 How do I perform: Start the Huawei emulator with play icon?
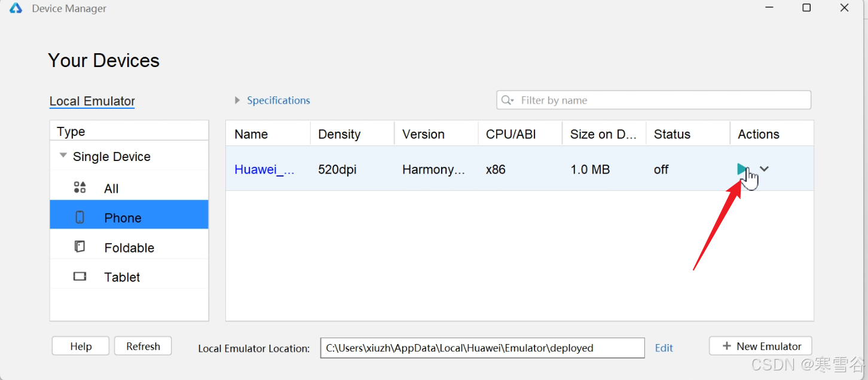[742, 169]
